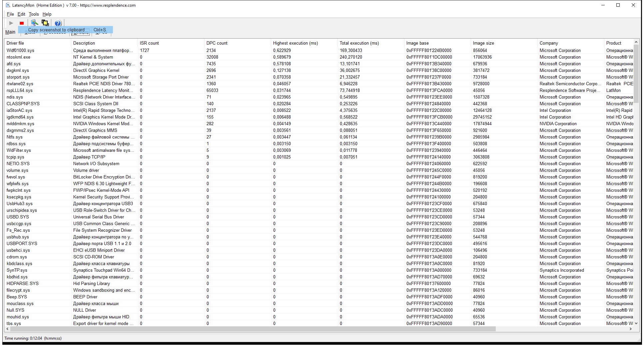This screenshot has width=644, height=345.
Task: Open Options via the monitor-and-pencil toolbar icon
Action: [x=34, y=23]
